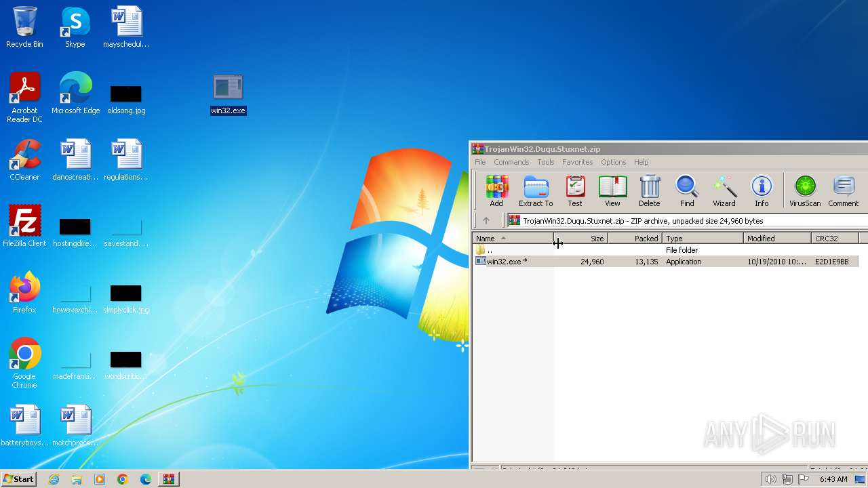The height and width of the screenshot is (488, 868).
Task: Select the dancecreati... Word document
Action: (x=75, y=161)
